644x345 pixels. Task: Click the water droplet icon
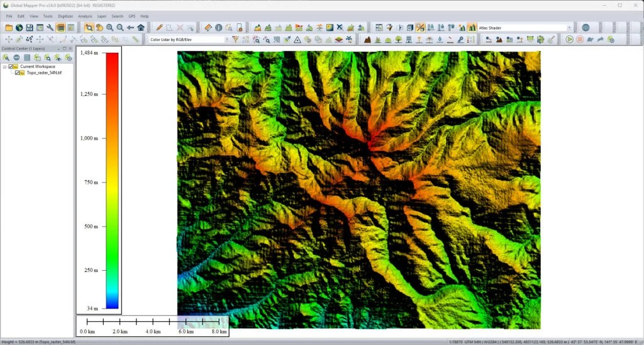tap(440, 40)
